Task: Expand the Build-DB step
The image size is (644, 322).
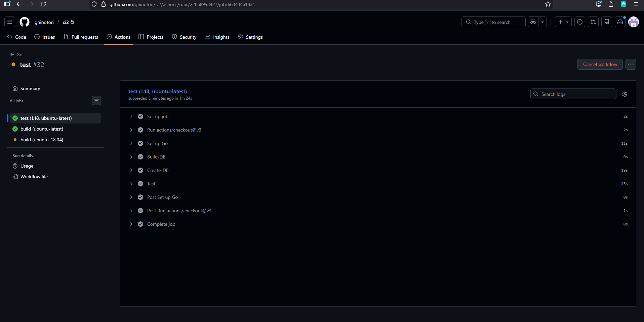Action: point(378,157)
